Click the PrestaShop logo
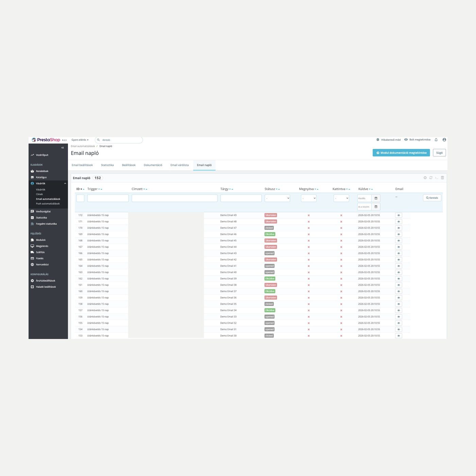Screen dimensions: 476x476 pyautogui.click(x=46, y=140)
